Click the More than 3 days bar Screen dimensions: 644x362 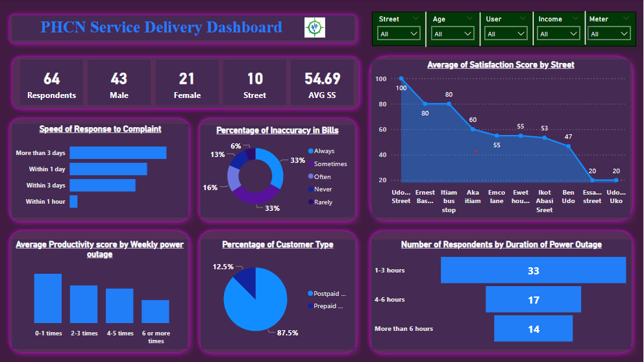118,152
